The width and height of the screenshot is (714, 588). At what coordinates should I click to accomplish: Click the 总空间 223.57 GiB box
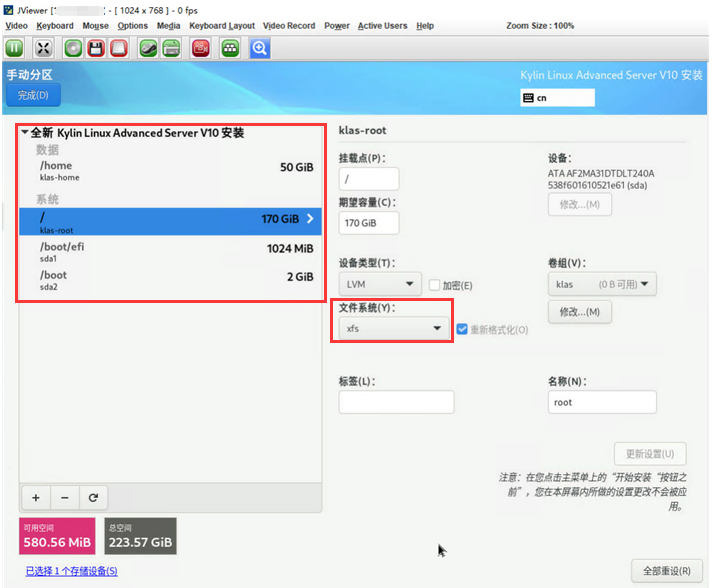(140, 536)
